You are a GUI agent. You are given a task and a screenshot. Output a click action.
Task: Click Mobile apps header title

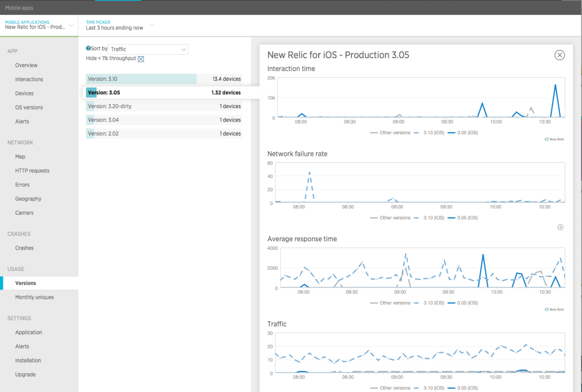tap(19, 8)
